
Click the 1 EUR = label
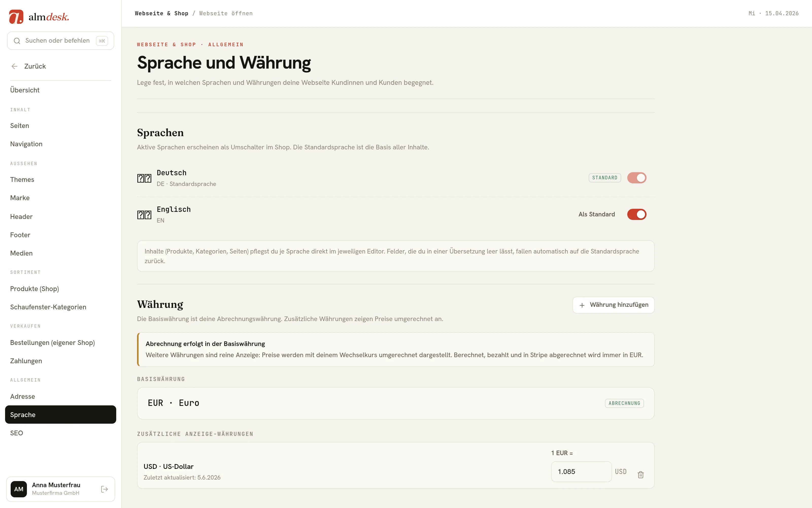562,453
